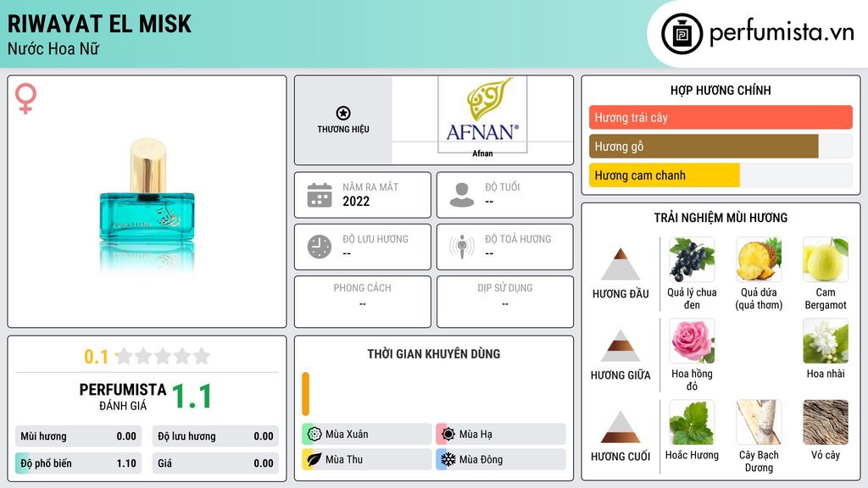Viewport: 868px width, 488px height.
Task: Click the five-star rating row
Action: [161, 356]
